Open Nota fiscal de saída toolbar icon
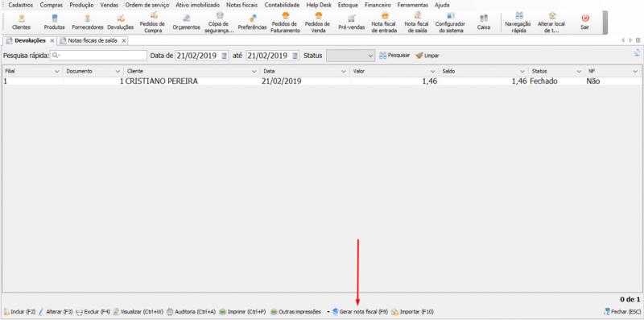This screenshot has width=644, height=320. click(x=417, y=23)
